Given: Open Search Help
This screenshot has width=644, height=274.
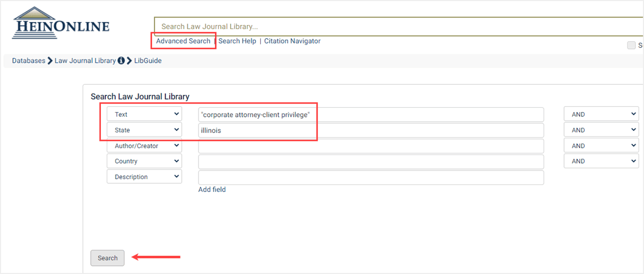Looking at the screenshot, I should pyautogui.click(x=237, y=41).
